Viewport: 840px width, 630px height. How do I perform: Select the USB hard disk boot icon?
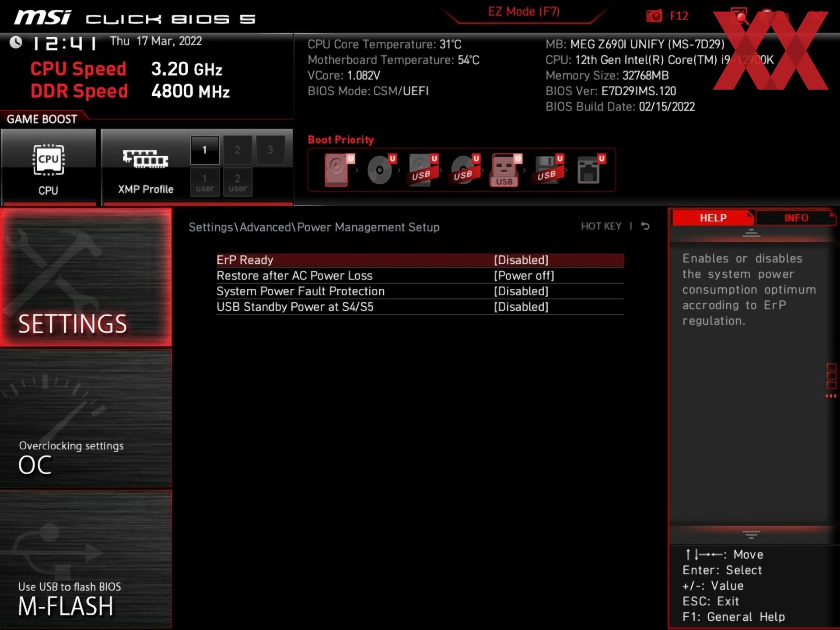(423, 170)
